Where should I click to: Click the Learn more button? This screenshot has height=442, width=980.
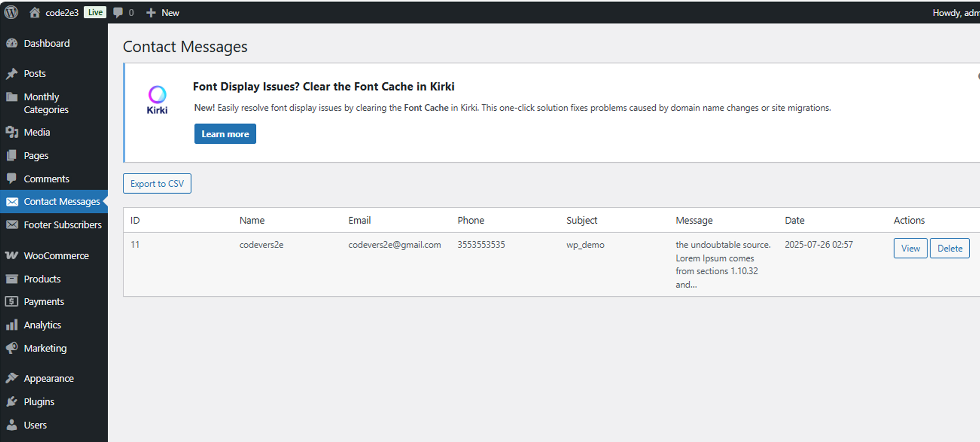(225, 134)
